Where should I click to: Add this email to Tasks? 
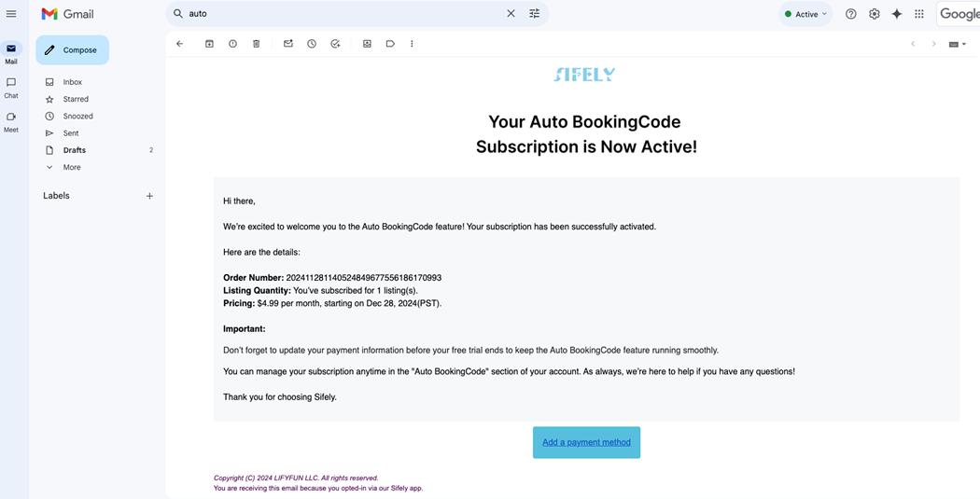tap(335, 44)
